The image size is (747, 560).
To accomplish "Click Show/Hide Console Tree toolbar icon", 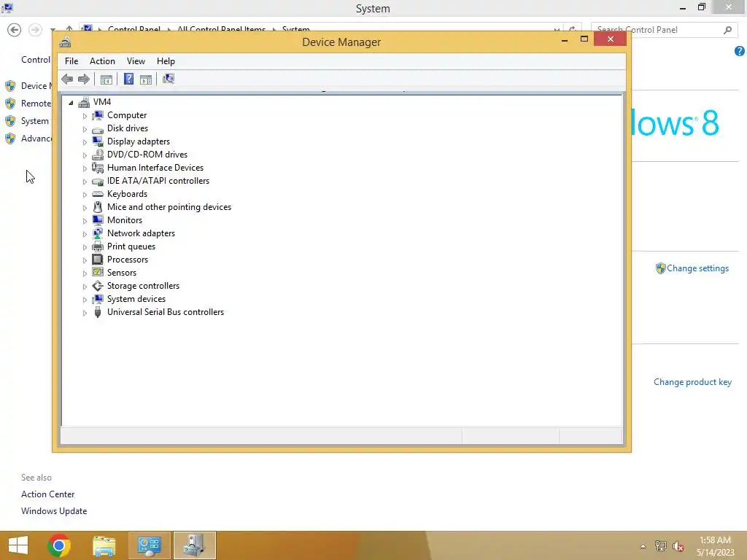I will pyautogui.click(x=107, y=79).
